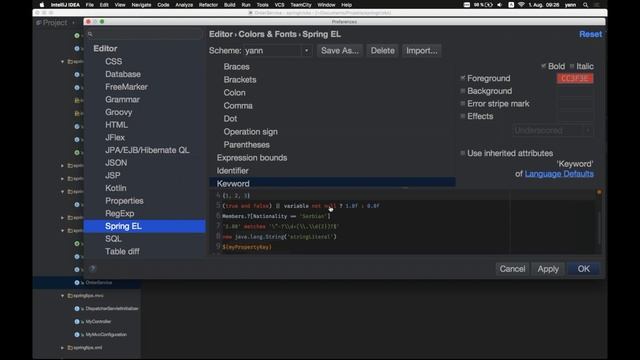Click the OK button
Screen dimensions: 640x360
click(583, 269)
